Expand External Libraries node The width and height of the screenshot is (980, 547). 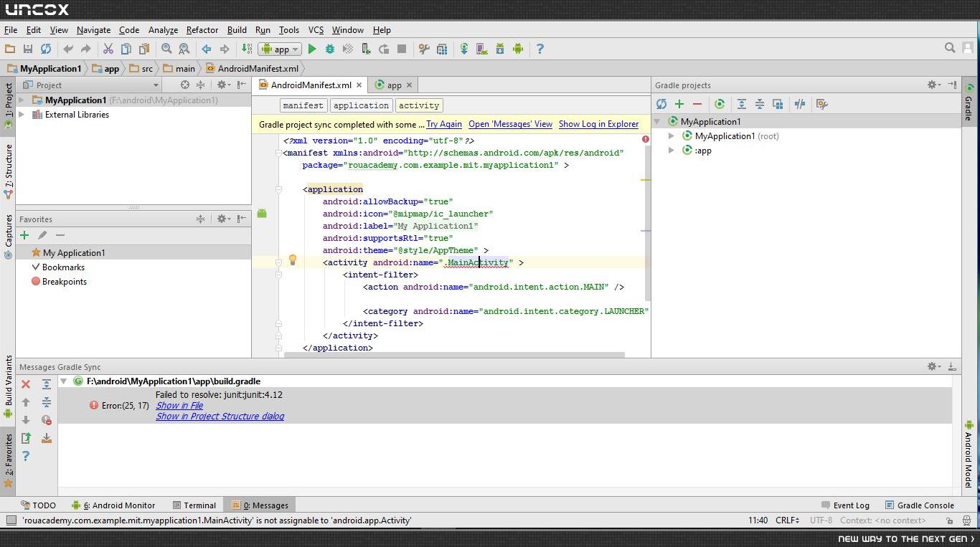click(x=22, y=115)
